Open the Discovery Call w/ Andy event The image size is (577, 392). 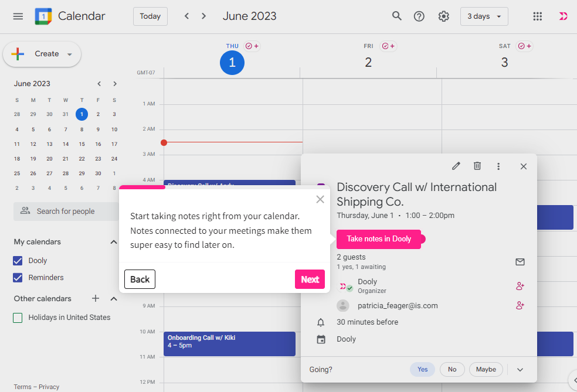coord(229,183)
